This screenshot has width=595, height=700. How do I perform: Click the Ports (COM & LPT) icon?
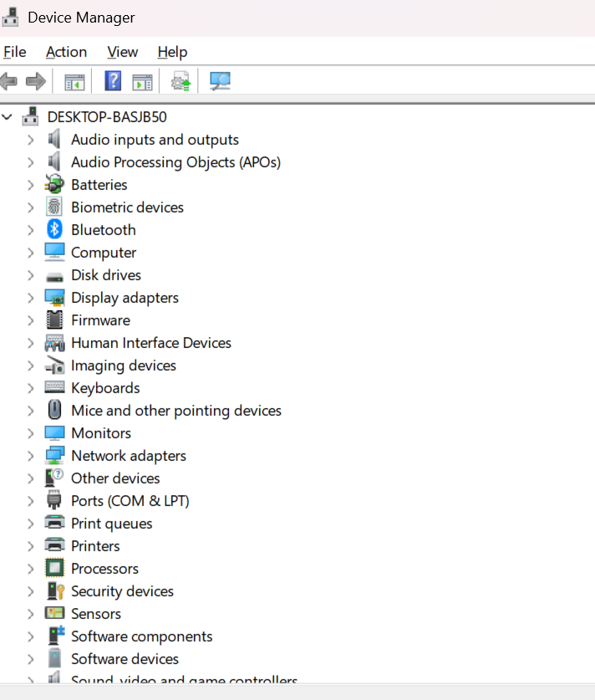tap(54, 500)
